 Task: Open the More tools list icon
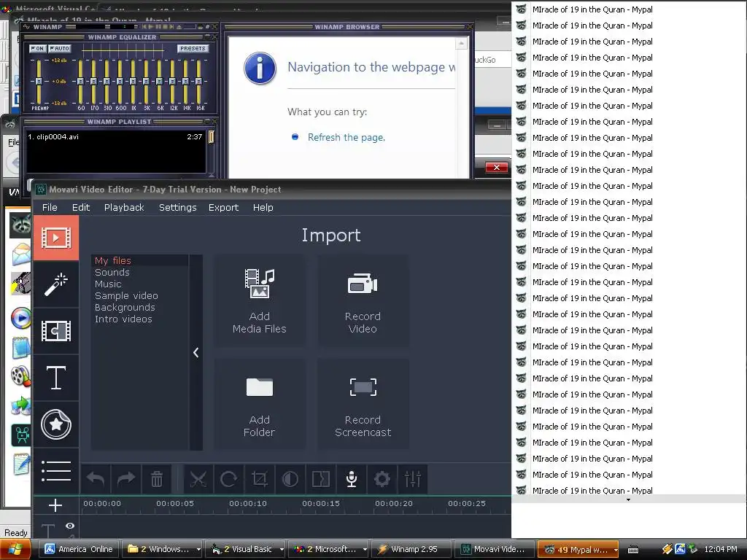(x=56, y=471)
